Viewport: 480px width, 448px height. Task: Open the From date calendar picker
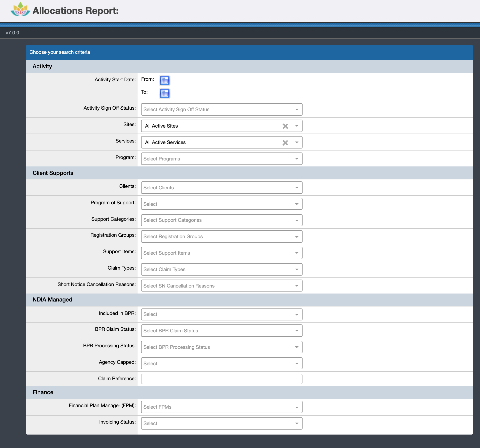[164, 80]
